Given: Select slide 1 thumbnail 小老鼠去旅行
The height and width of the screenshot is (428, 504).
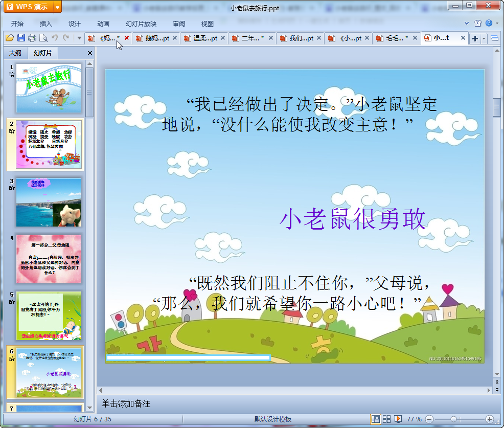Looking at the screenshot, I should 49,88.
